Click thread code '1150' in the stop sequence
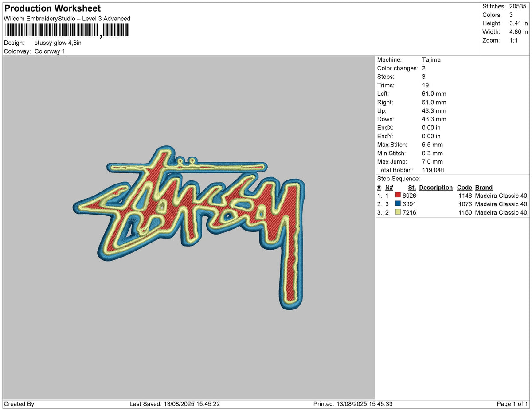Image resolution: width=532 pixels, height=411 pixels. 465,212
